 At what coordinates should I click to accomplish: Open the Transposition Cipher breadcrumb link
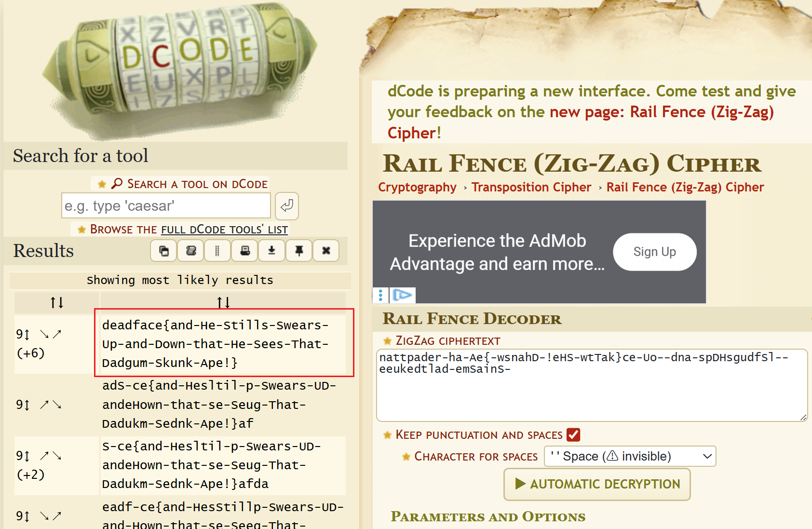tap(531, 187)
